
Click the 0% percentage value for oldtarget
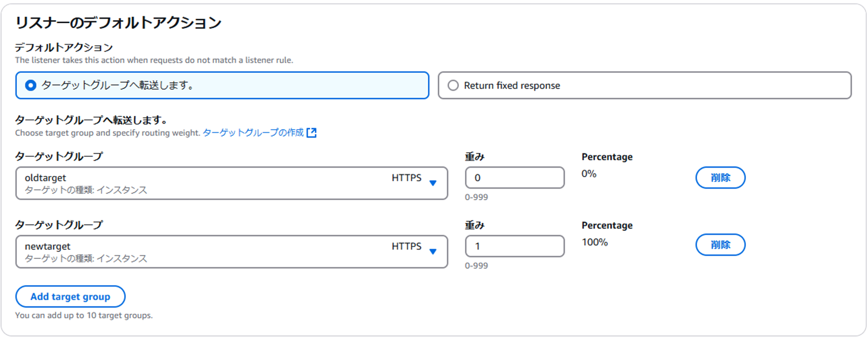pos(589,174)
